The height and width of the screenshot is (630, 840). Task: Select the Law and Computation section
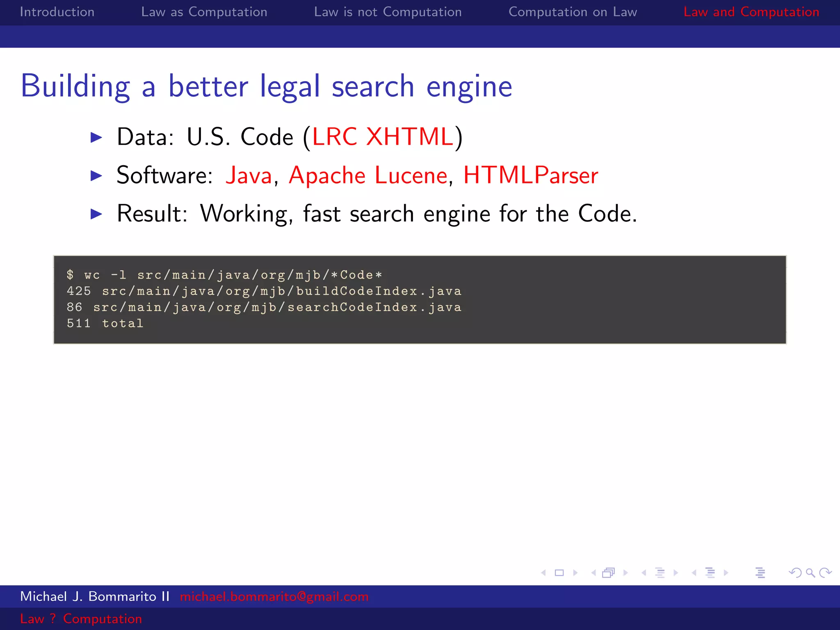click(751, 12)
